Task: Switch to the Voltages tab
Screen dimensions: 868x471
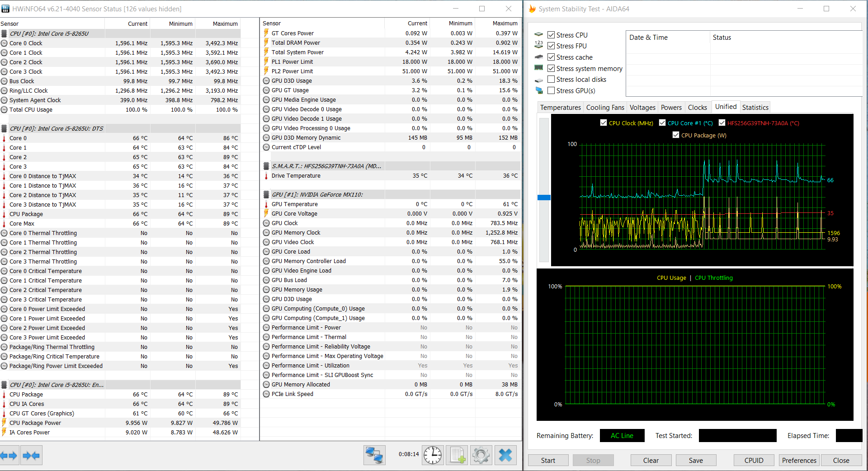Action: 642,107
